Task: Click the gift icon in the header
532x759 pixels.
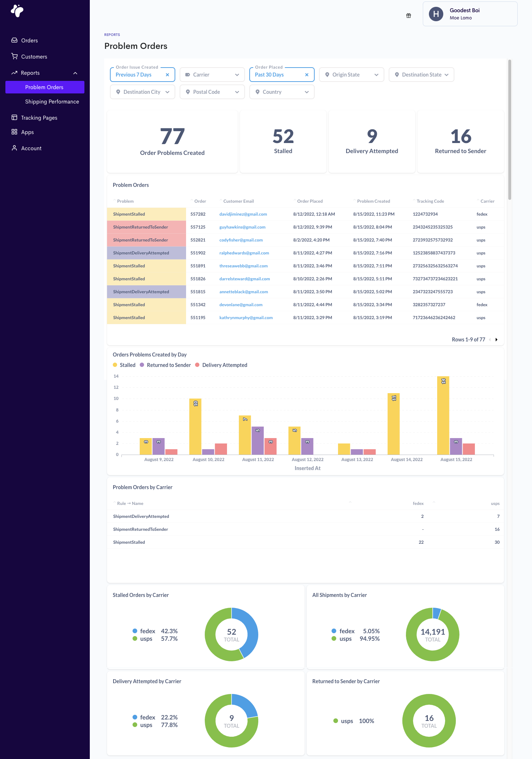Action: pos(408,15)
